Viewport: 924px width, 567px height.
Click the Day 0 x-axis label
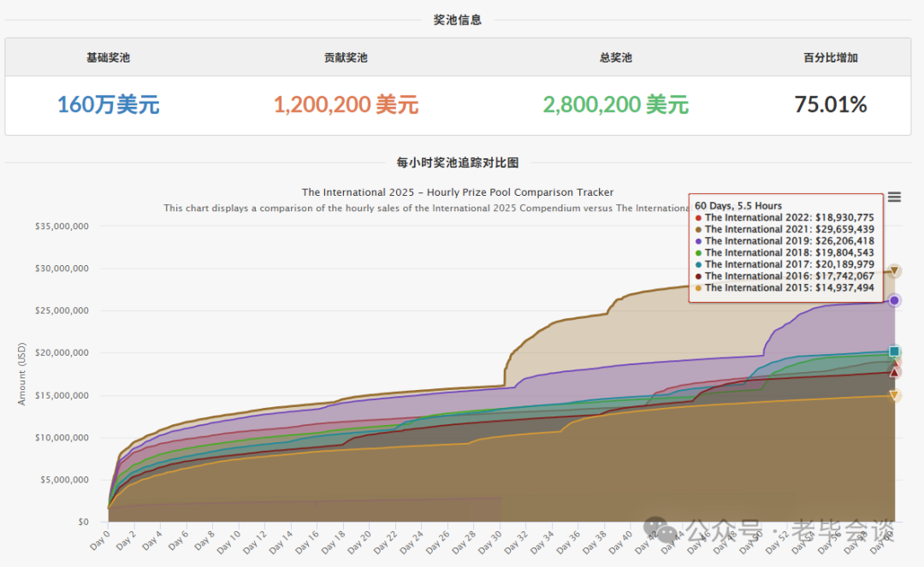coord(99,540)
